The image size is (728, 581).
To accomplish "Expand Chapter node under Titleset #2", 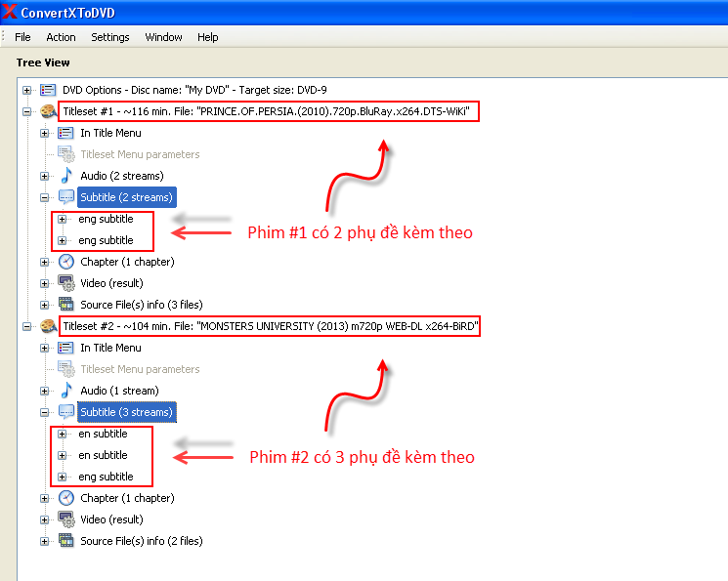I will 45,498.
